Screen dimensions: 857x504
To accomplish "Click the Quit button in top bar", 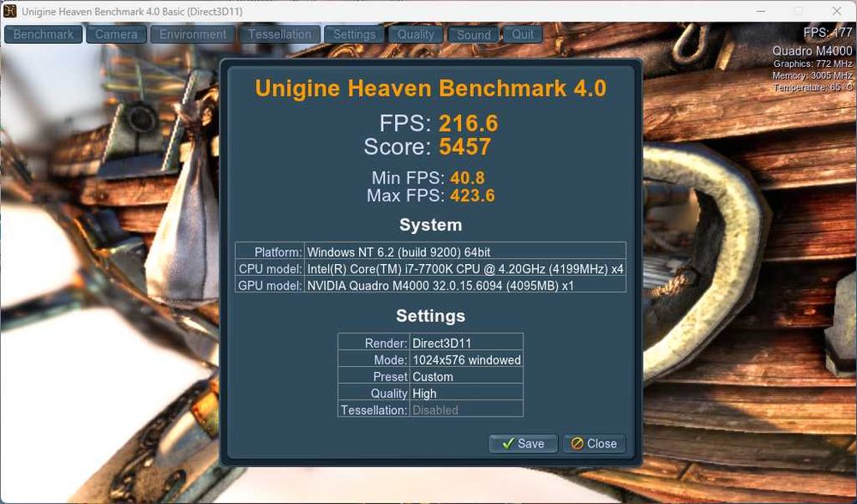I will (x=523, y=34).
